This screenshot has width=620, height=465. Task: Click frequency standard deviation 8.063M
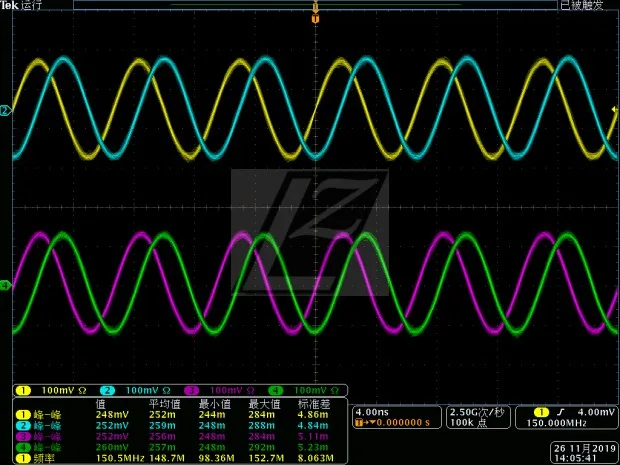tap(316, 459)
